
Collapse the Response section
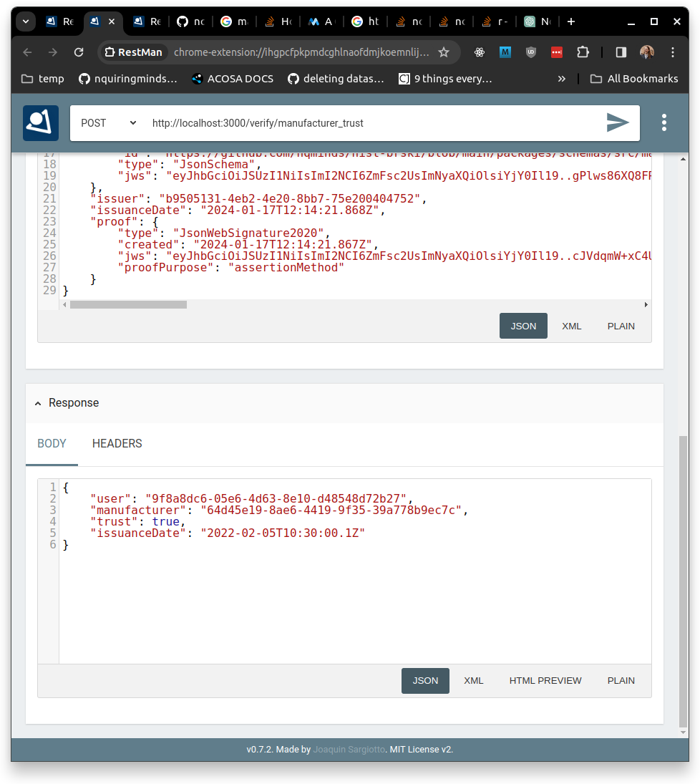[x=38, y=403]
